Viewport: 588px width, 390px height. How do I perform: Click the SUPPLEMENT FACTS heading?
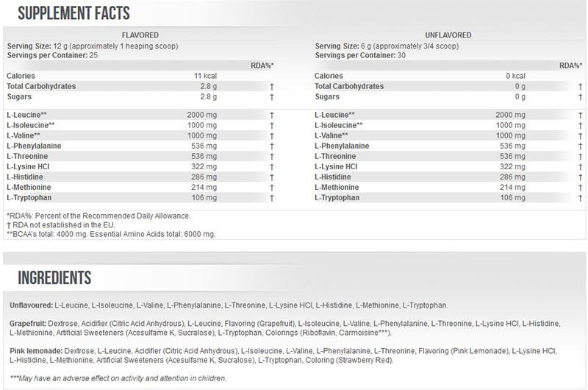pyautogui.click(x=74, y=13)
